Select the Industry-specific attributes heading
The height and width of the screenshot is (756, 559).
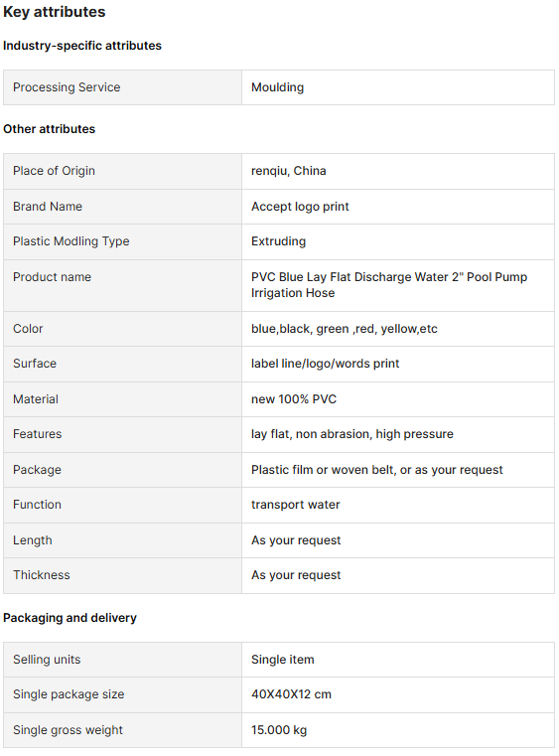click(82, 46)
